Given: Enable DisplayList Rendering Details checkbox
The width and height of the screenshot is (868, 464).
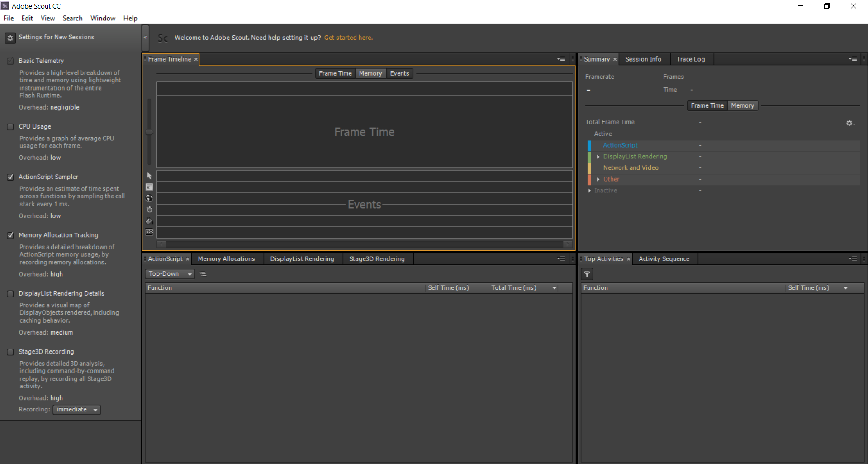Looking at the screenshot, I should (x=10, y=294).
